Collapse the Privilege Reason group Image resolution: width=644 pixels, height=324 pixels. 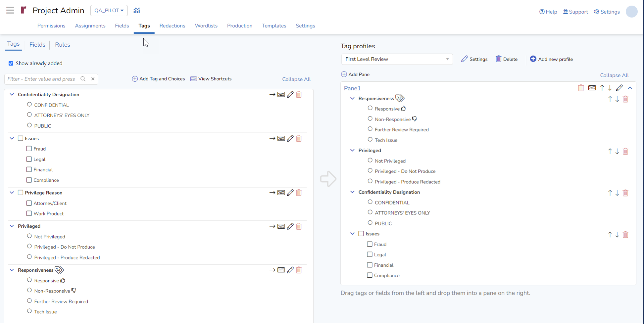pos(12,193)
